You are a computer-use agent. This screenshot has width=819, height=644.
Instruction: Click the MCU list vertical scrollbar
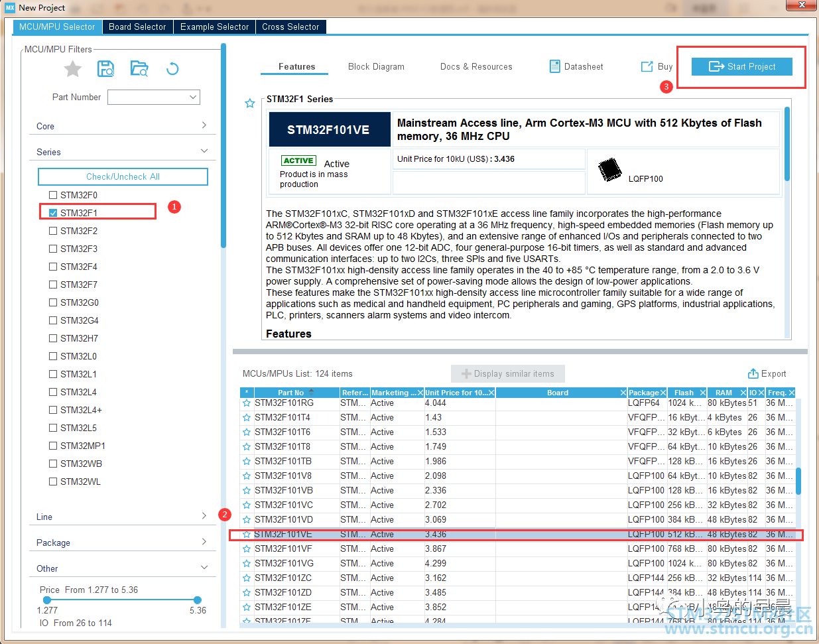tap(798, 481)
